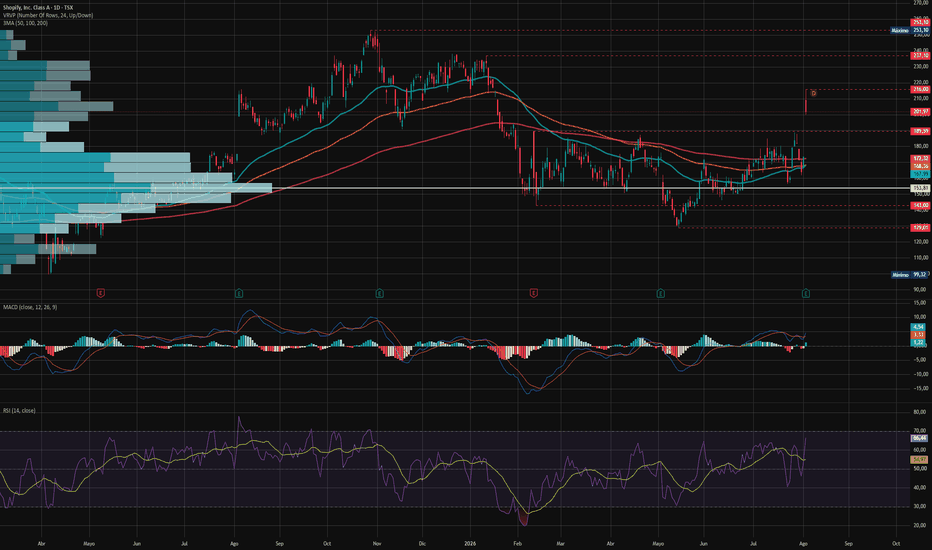Click the latest green earnings marker in August 2026
Image resolution: width=932 pixels, height=550 pixels.
coord(806,293)
